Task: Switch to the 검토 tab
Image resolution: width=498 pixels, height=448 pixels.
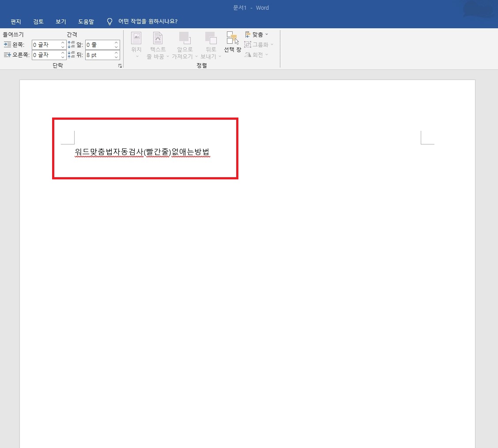Action: [38, 22]
